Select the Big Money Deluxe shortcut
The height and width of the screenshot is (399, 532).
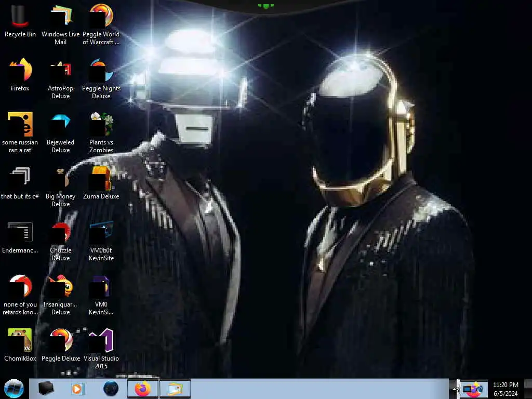click(x=60, y=187)
